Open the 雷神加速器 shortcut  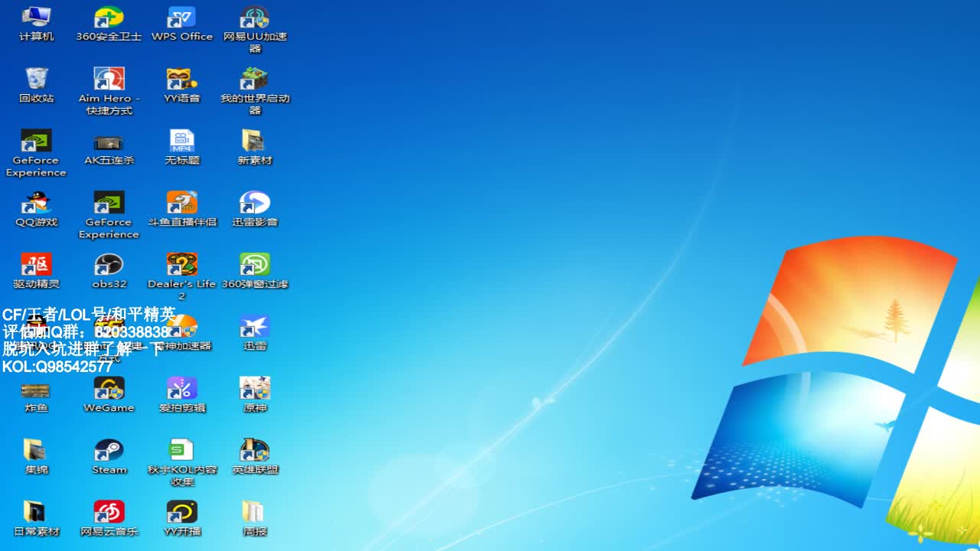(x=182, y=334)
